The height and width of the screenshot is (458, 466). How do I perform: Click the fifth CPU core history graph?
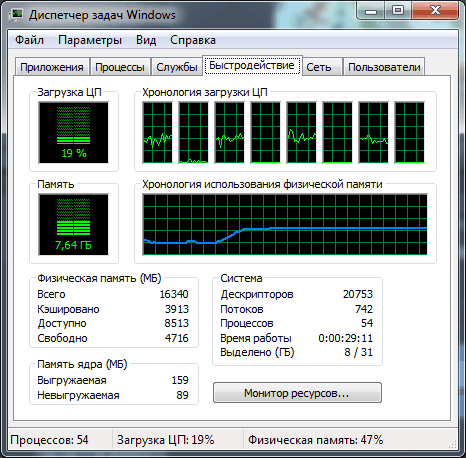tap(302, 133)
